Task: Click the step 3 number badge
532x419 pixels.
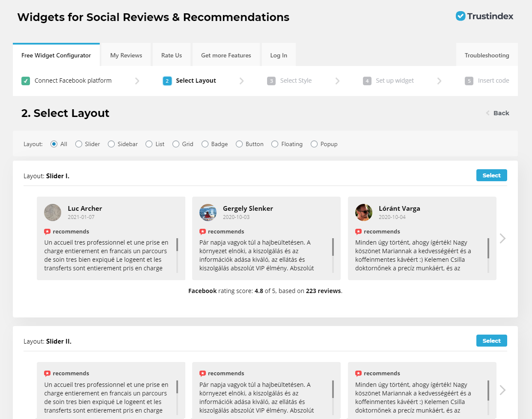Action: tap(271, 81)
